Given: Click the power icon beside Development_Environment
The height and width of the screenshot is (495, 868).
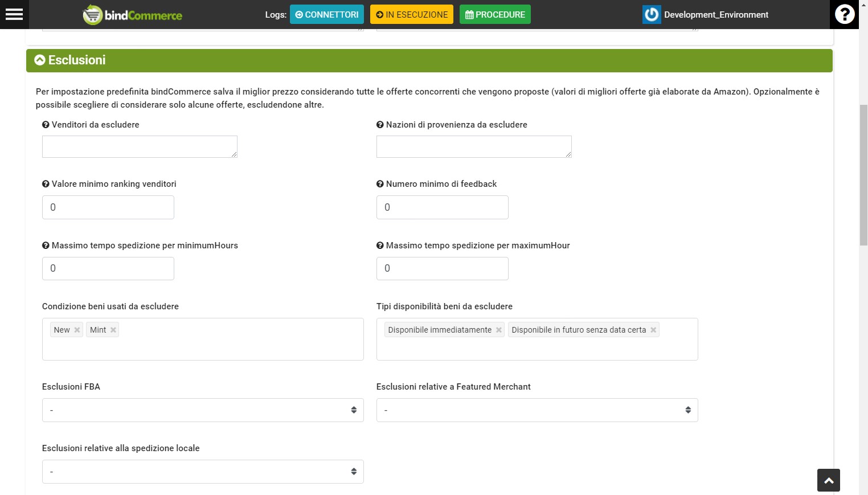Looking at the screenshot, I should (x=651, y=14).
